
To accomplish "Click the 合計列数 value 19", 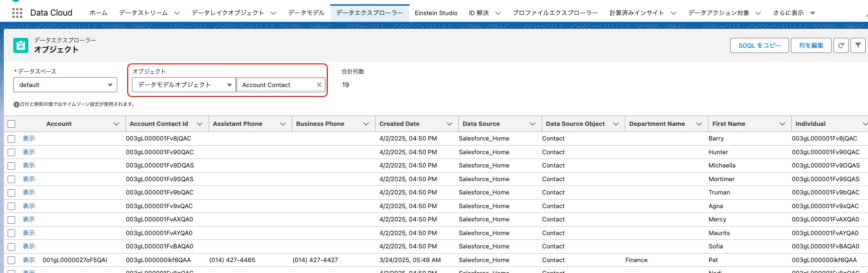I will pyautogui.click(x=345, y=85).
